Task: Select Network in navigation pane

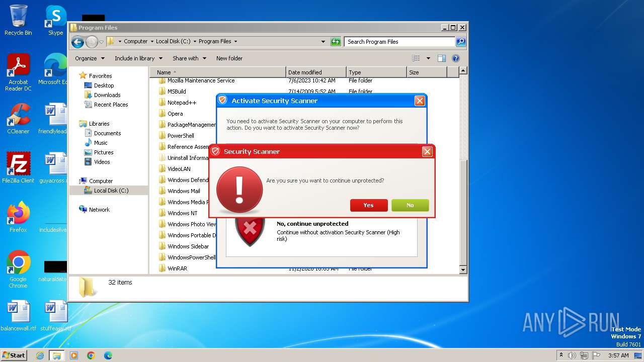Action: (x=99, y=210)
